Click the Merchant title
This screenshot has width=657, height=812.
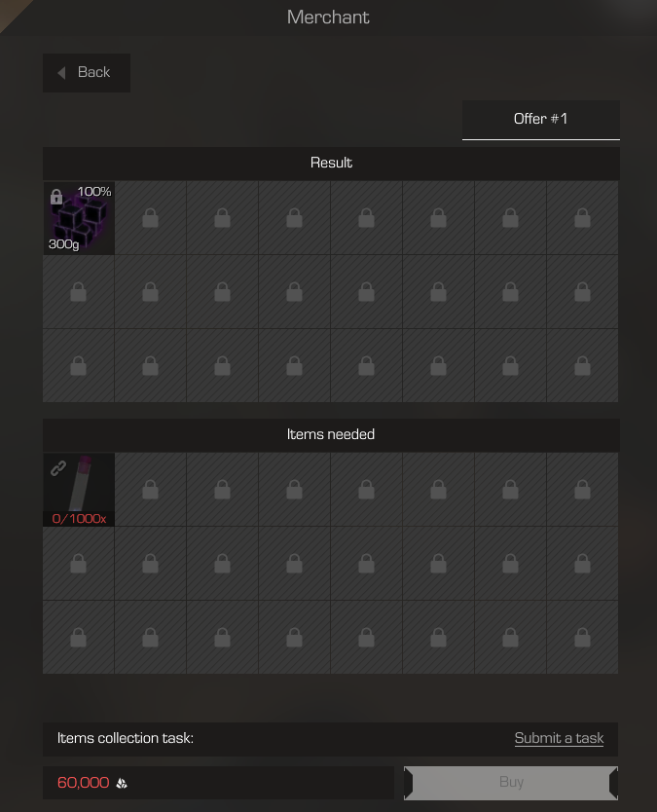point(328,18)
